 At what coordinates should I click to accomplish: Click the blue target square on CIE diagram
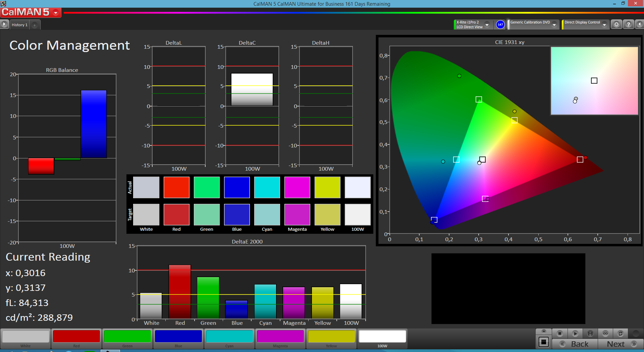coord(434,220)
